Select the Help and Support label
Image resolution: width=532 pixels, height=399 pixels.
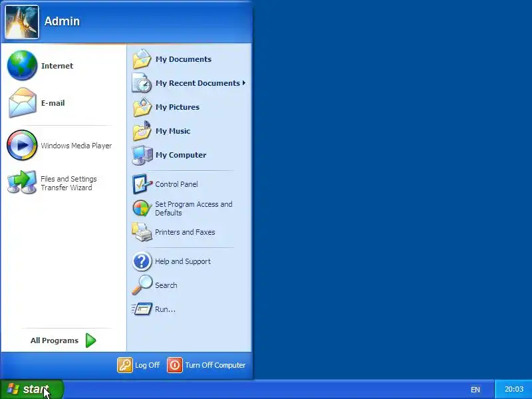point(182,261)
